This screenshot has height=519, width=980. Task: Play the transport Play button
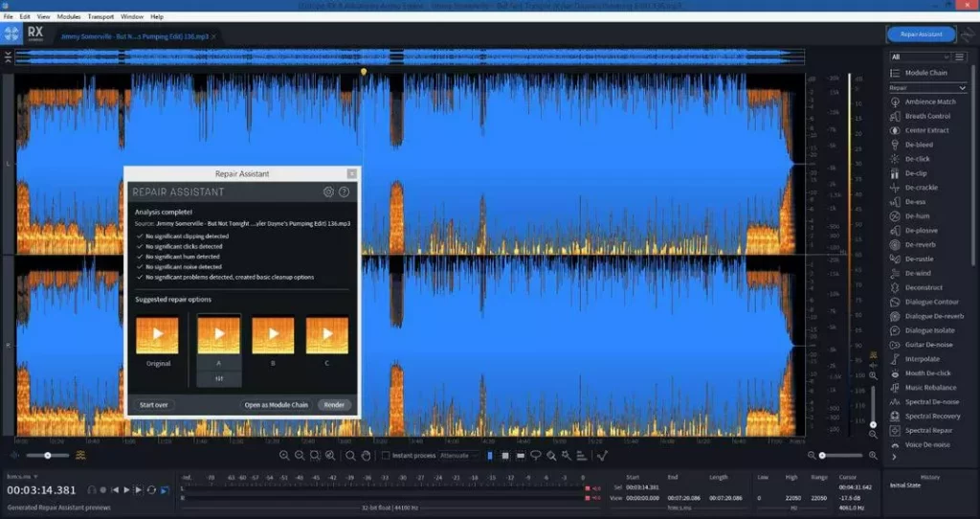tap(127, 490)
